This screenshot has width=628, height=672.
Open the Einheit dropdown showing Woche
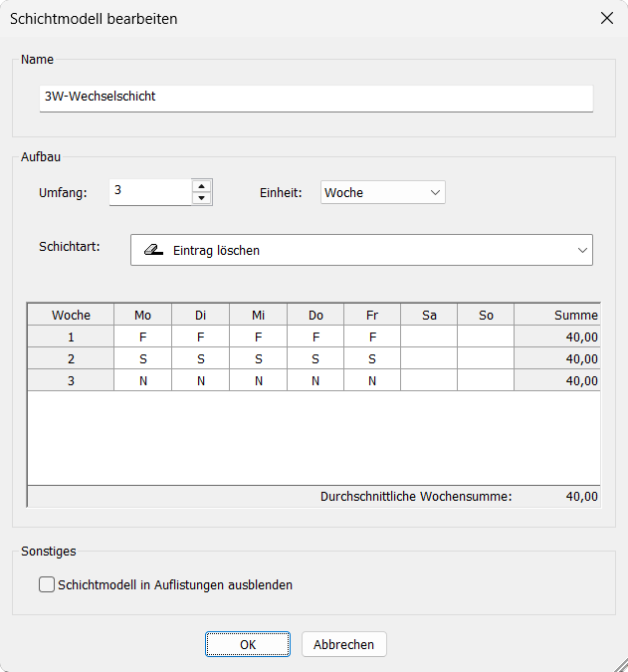pos(383,192)
